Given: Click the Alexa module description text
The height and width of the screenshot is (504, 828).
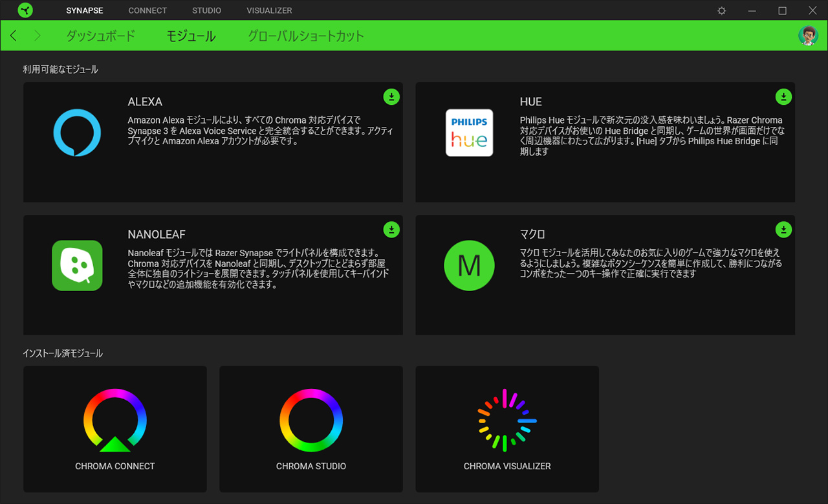Looking at the screenshot, I should point(259,131).
